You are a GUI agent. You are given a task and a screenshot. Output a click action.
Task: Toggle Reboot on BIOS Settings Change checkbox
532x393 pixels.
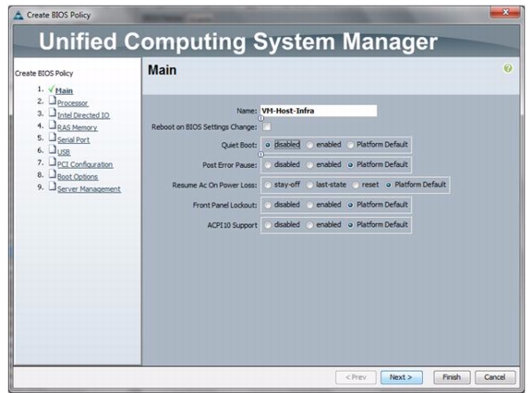click(x=267, y=126)
